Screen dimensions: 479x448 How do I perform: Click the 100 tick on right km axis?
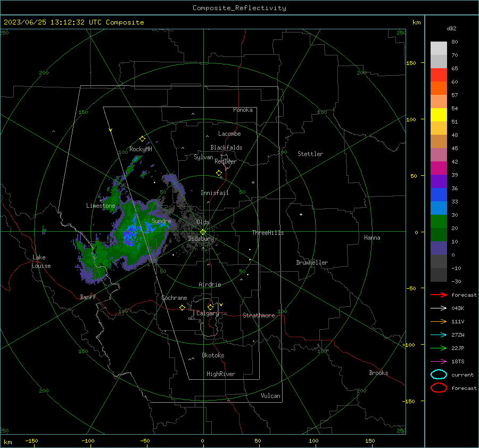(x=411, y=119)
